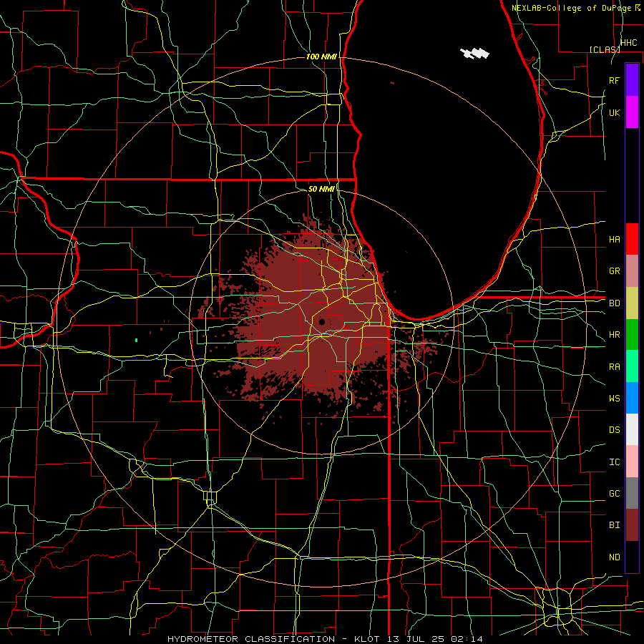This screenshot has height=644, width=644.
Task: Click the RF legend label
Action: pyautogui.click(x=614, y=80)
